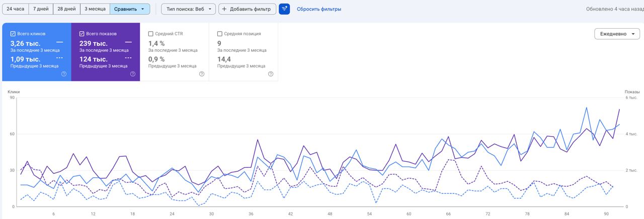Click solid line legend in Всего кликов card
The height and width of the screenshot is (219, 644).
[59, 43]
